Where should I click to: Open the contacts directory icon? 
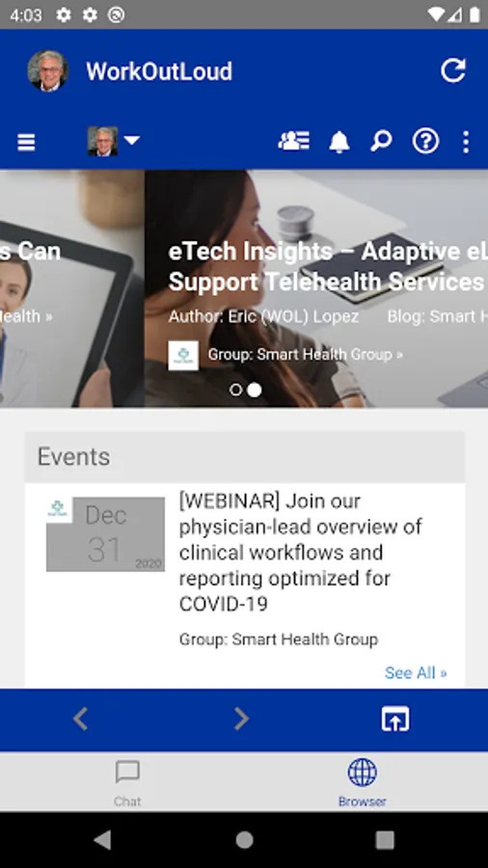294,141
